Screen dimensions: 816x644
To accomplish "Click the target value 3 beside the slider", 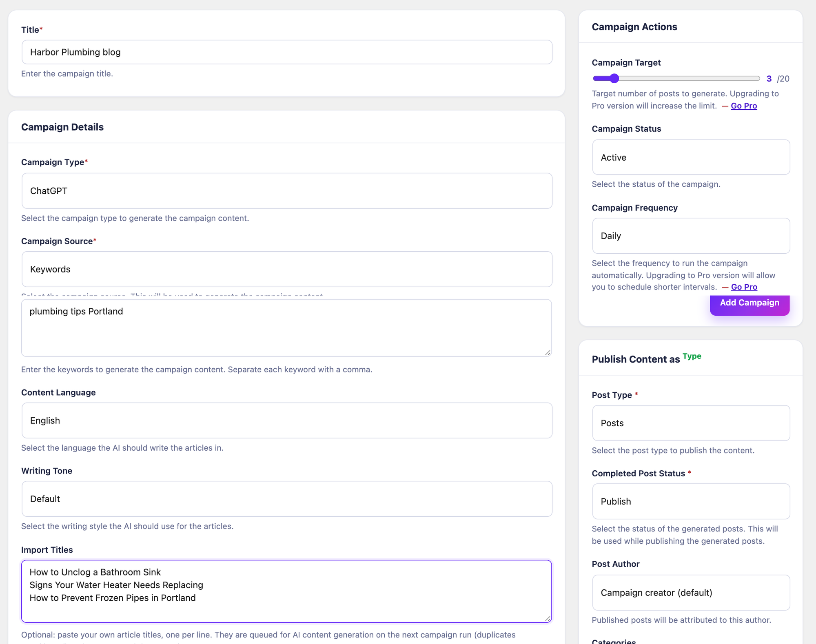I will pyautogui.click(x=769, y=79).
